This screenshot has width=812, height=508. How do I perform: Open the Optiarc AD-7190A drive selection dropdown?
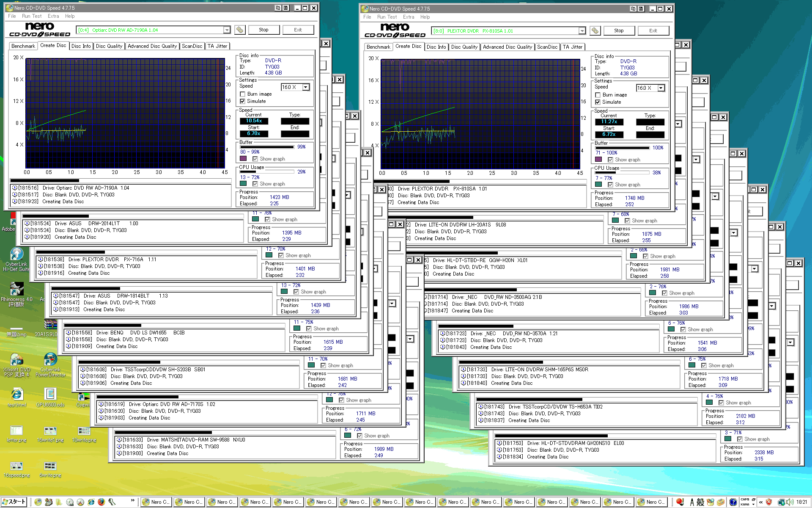pyautogui.click(x=227, y=30)
